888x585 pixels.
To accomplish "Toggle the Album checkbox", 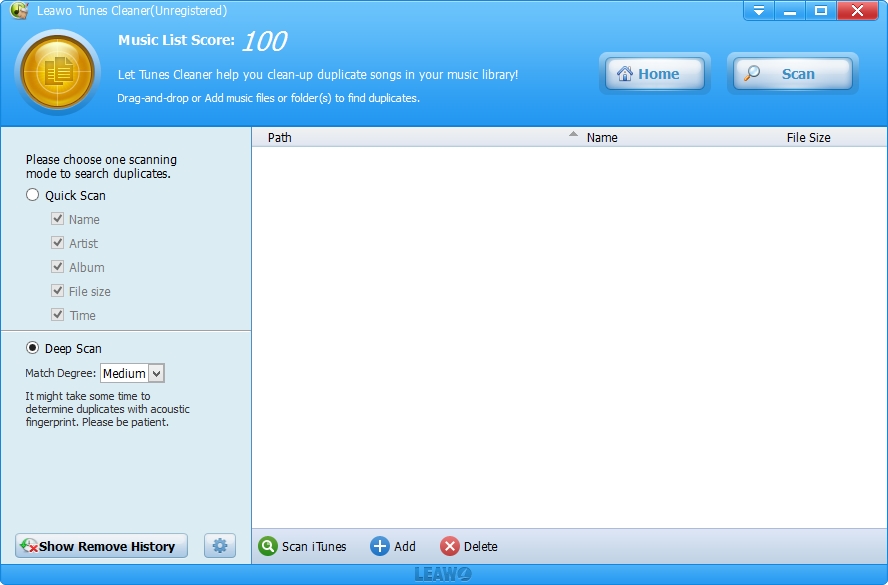I will click(58, 267).
